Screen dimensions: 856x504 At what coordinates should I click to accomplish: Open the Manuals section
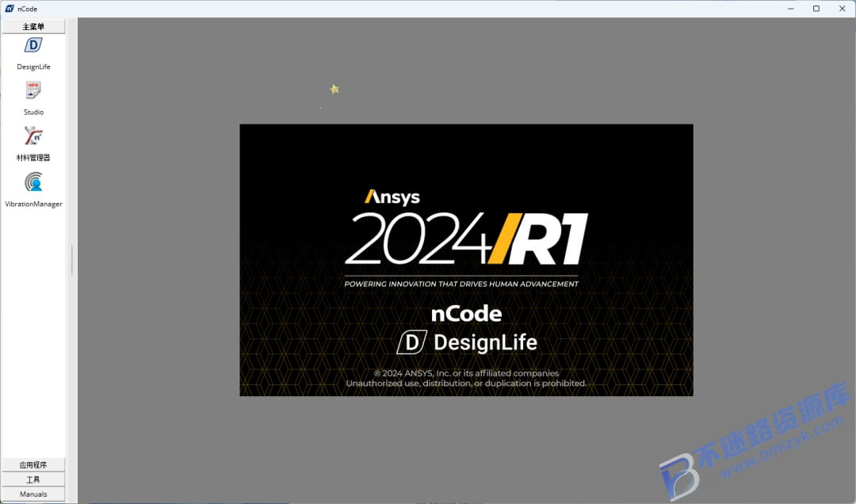click(x=33, y=494)
